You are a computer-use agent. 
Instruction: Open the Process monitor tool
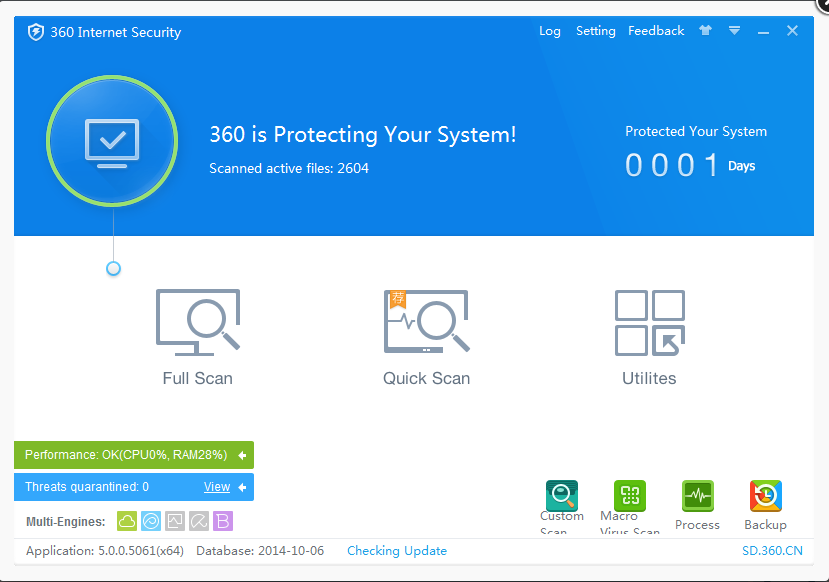[x=697, y=505]
